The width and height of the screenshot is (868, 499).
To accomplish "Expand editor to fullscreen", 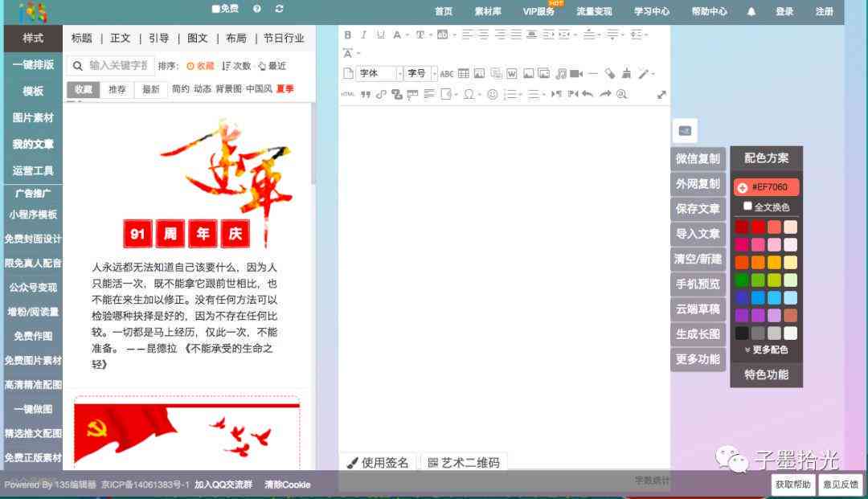I will tap(661, 95).
